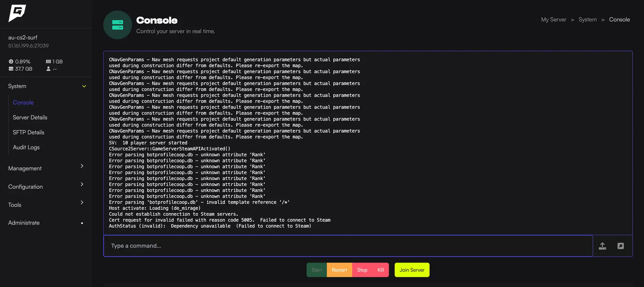
Task: Open Server Details page
Action: click(30, 117)
